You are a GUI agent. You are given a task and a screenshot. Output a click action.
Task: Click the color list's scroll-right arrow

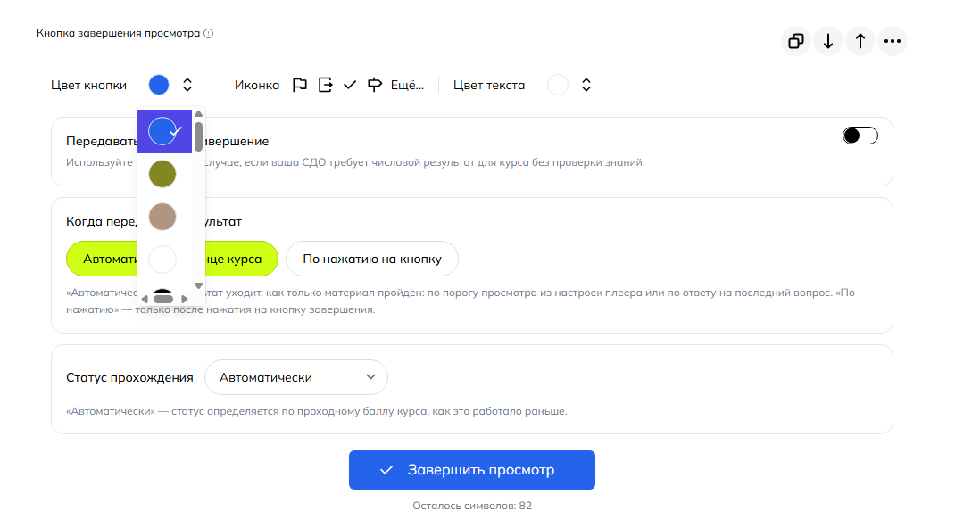[185, 300]
